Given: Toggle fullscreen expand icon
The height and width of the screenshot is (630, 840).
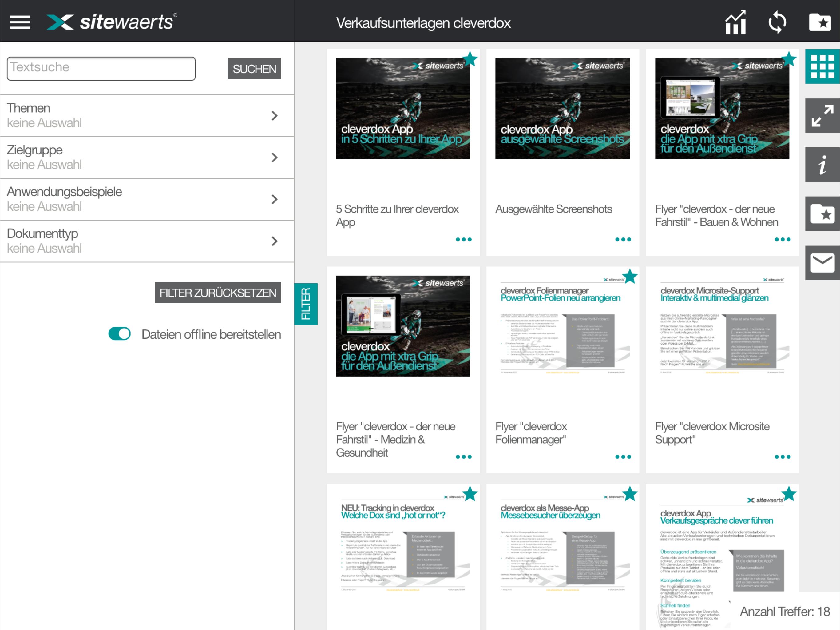Looking at the screenshot, I should [822, 116].
